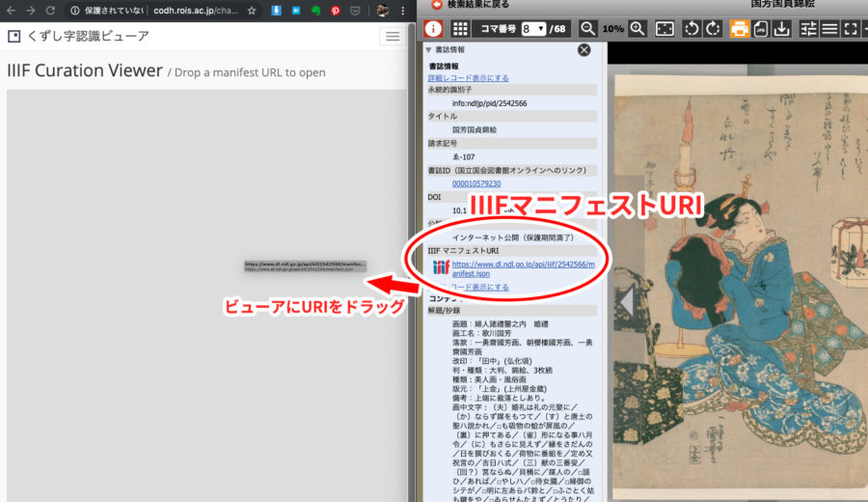The width and height of the screenshot is (868, 502).
Task: Open the 書誌ID link 000010579230
Action: point(476,183)
